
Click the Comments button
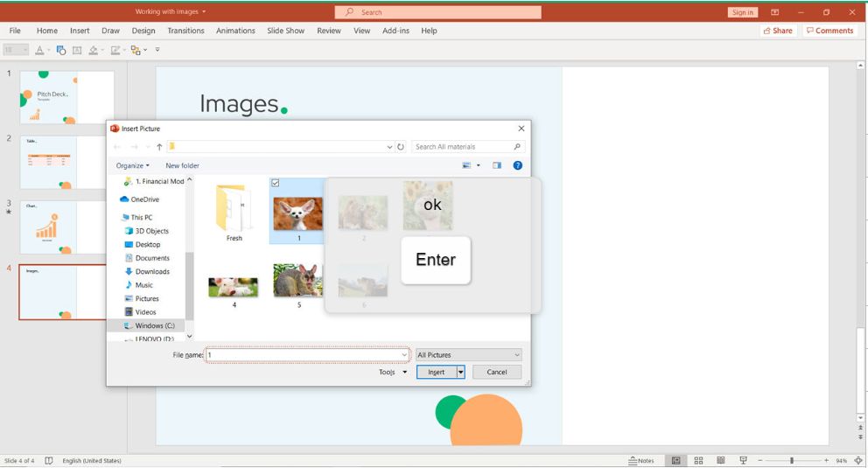pos(829,31)
